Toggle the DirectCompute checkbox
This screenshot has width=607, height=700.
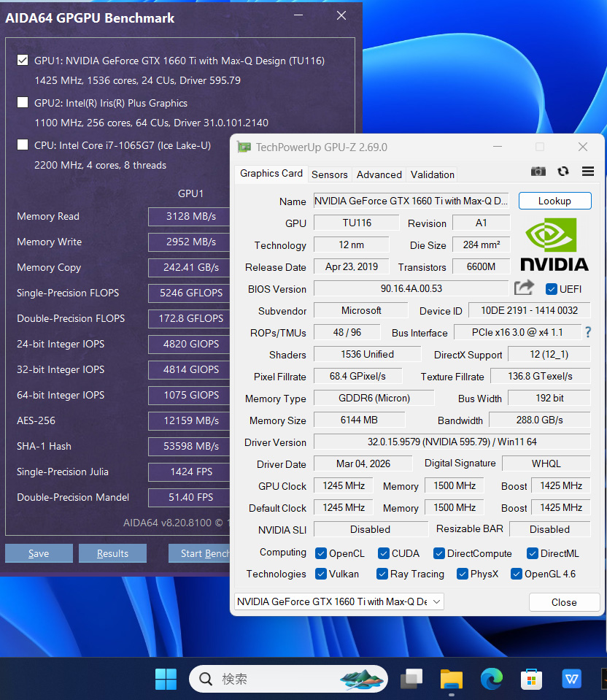(439, 553)
